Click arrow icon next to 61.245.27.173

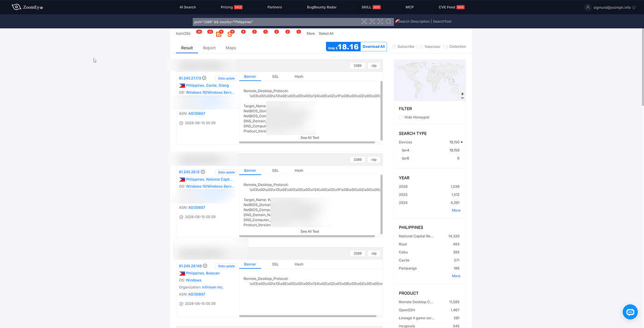(205, 79)
